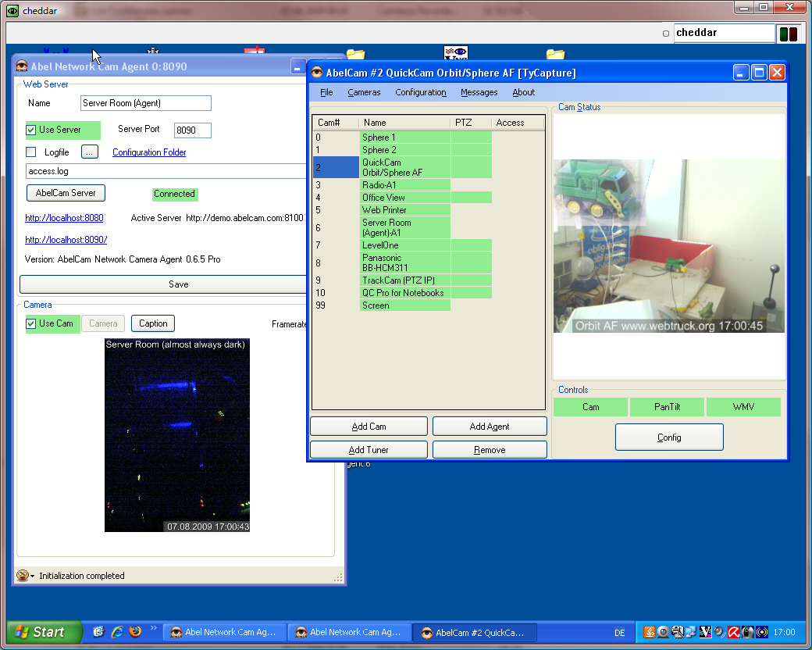Open the network connections tray icon
812x650 pixels.
(x=691, y=632)
